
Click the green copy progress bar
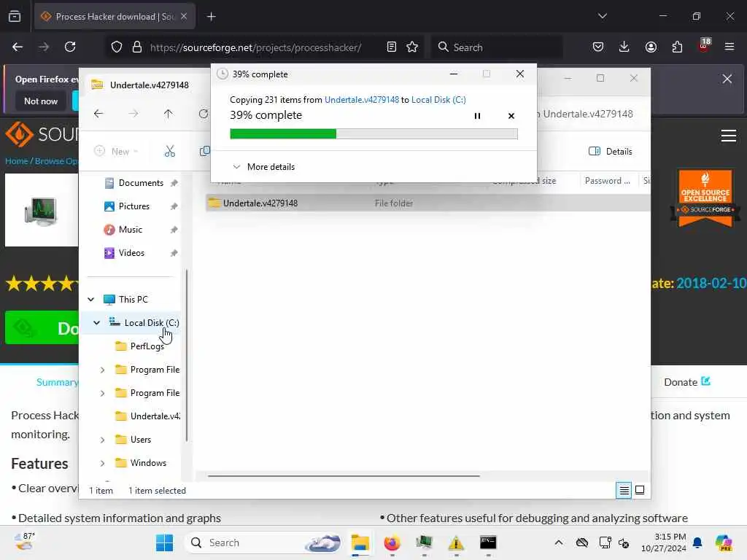coord(373,134)
